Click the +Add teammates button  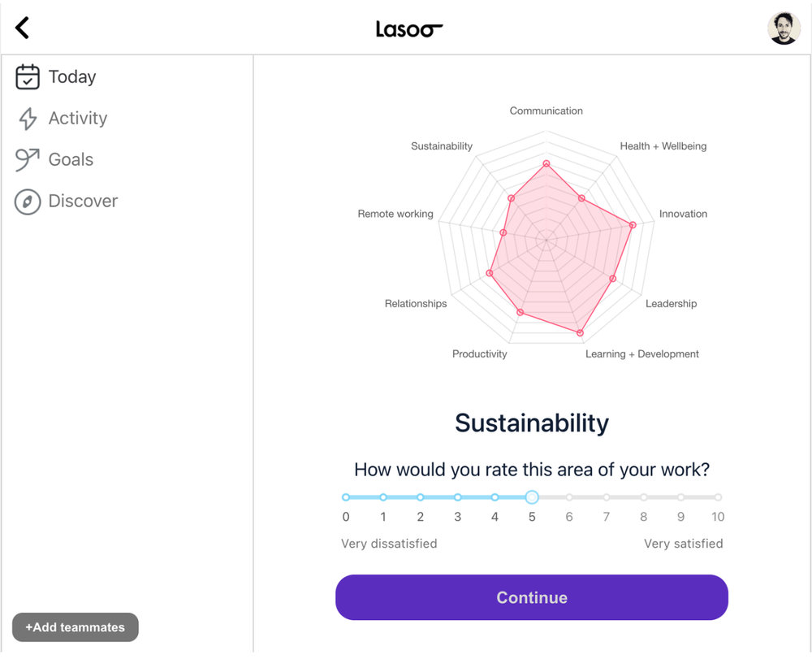pos(76,627)
